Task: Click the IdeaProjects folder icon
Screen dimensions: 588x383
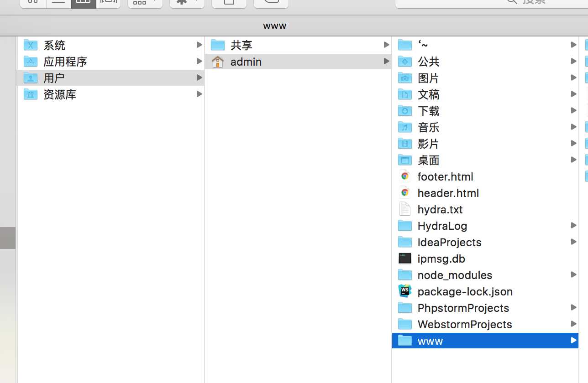Action: point(405,242)
